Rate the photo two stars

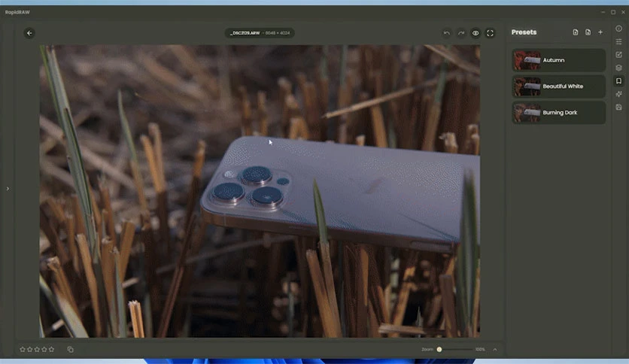point(29,350)
